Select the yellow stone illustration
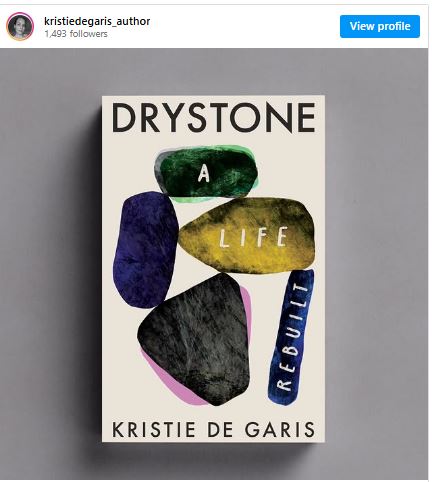Screen dimensions: 432x482 (x=247, y=235)
